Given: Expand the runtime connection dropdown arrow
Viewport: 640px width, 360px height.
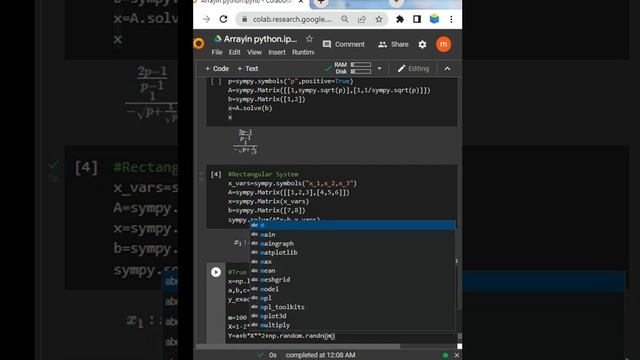Looking at the screenshot, I should click(379, 68).
